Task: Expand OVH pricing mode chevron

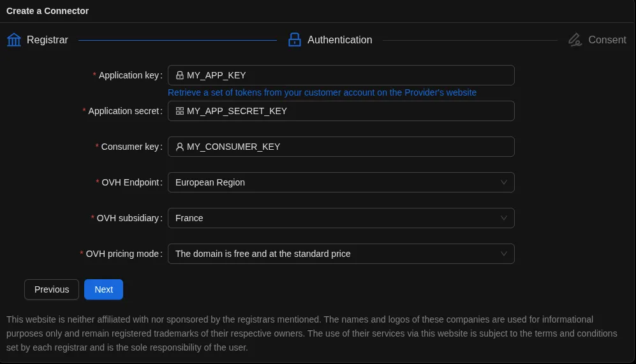Action: (504, 254)
